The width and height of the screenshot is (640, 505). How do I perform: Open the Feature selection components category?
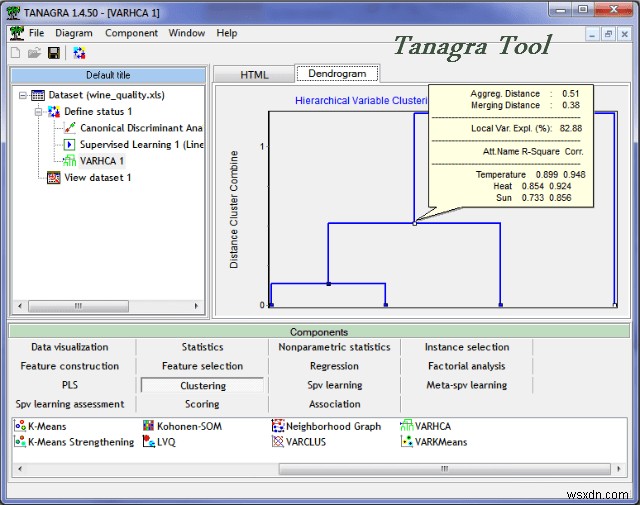[x=202, y=366]
